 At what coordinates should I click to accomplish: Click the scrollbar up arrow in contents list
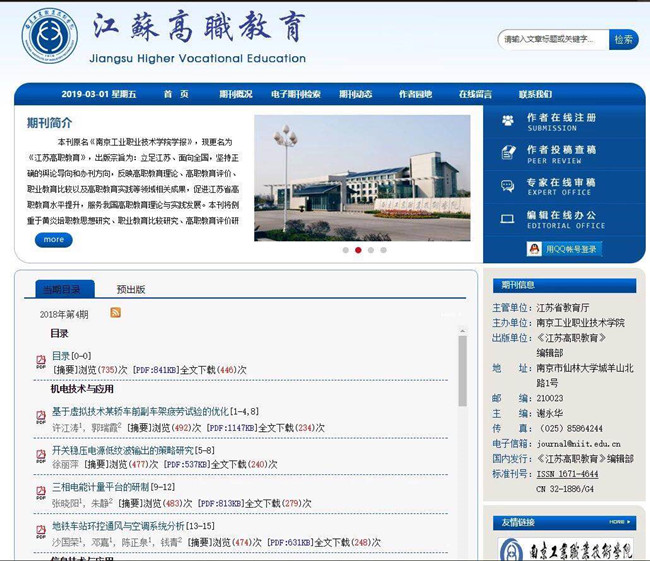pyautogui.click(x=463, y=331)
